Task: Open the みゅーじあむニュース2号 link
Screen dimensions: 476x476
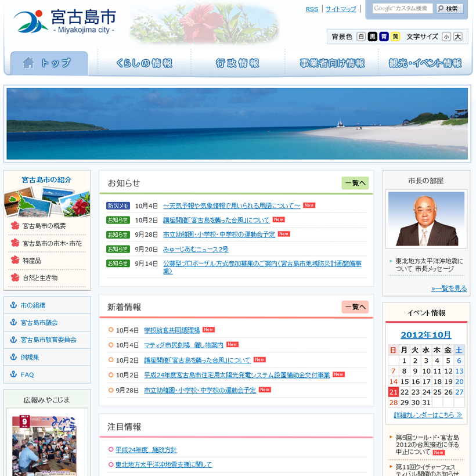Action: (x=195, y=249)
